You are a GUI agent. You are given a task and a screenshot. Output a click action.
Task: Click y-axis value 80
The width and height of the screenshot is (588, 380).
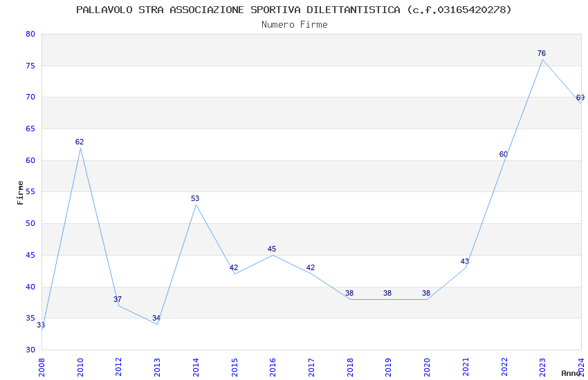[x=30, y=34]
